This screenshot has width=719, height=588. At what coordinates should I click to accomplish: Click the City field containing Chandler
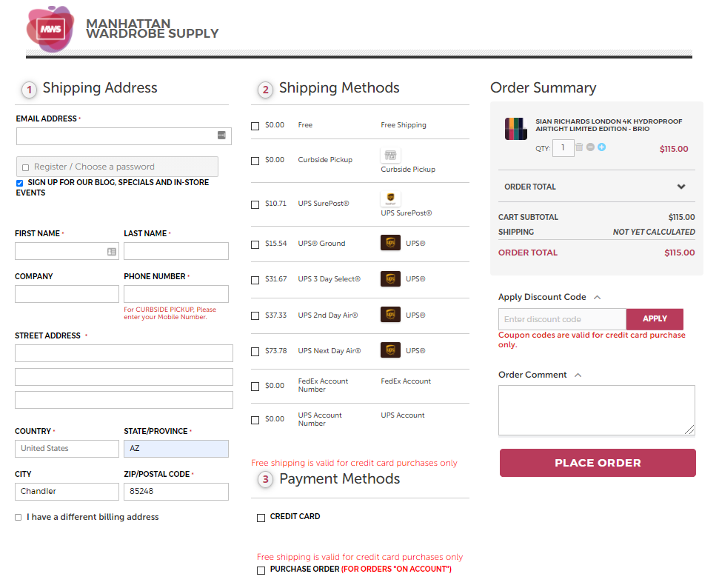pyautogui.click(x=67, y=491)
